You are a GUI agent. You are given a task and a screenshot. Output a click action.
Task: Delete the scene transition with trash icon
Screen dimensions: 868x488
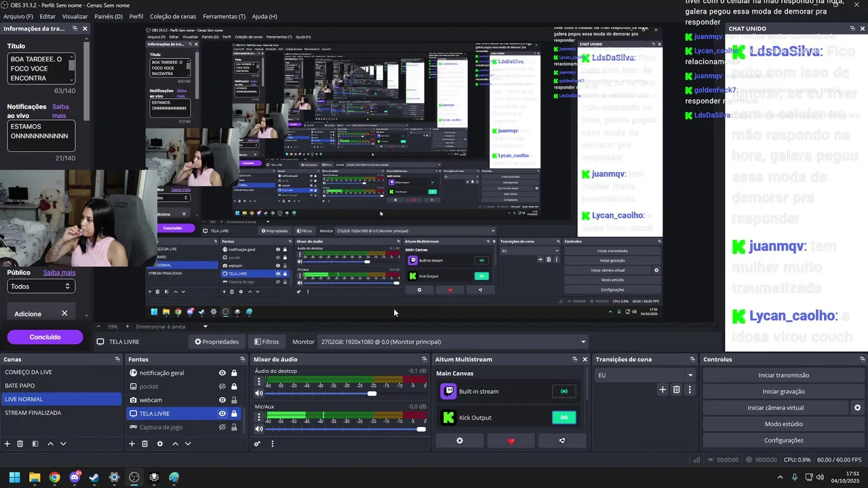(x=676, y=390)
